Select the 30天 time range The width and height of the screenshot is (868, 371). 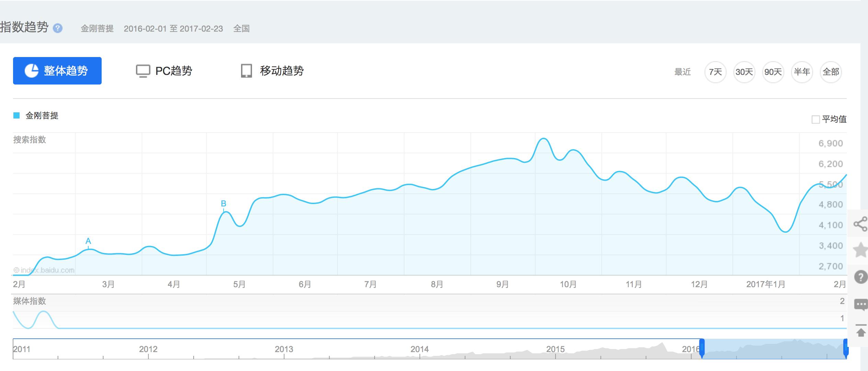(744, 72)
